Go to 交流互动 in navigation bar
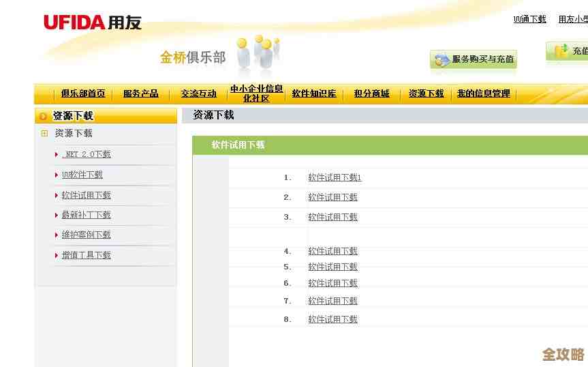588x367 pixels. (199, 93)
